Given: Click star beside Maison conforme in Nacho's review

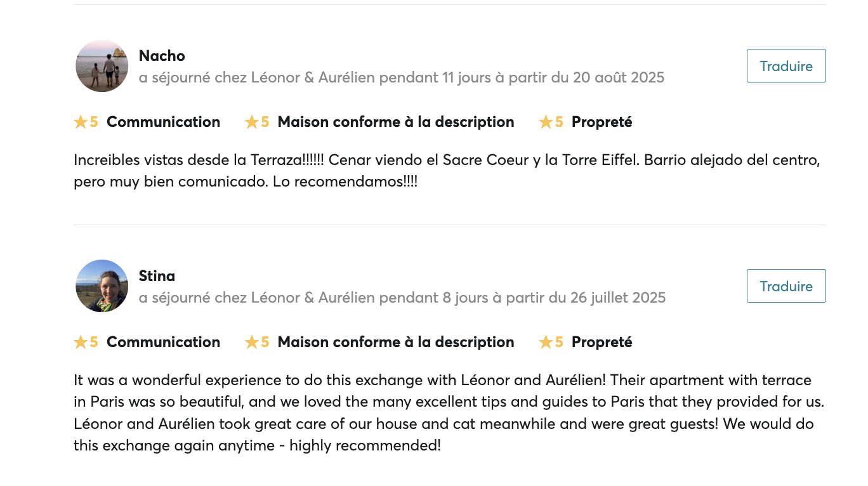Looking at the screenshot, I should pyautogui.click(x=252, y=122).
